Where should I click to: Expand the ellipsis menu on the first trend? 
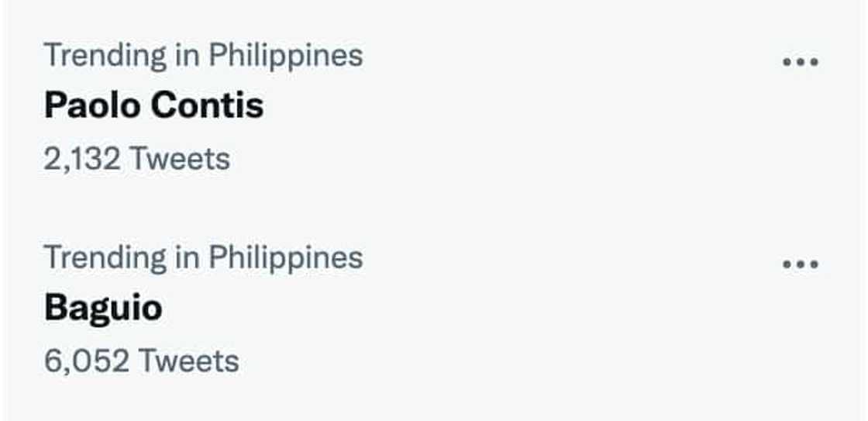[x=800, y=62]
